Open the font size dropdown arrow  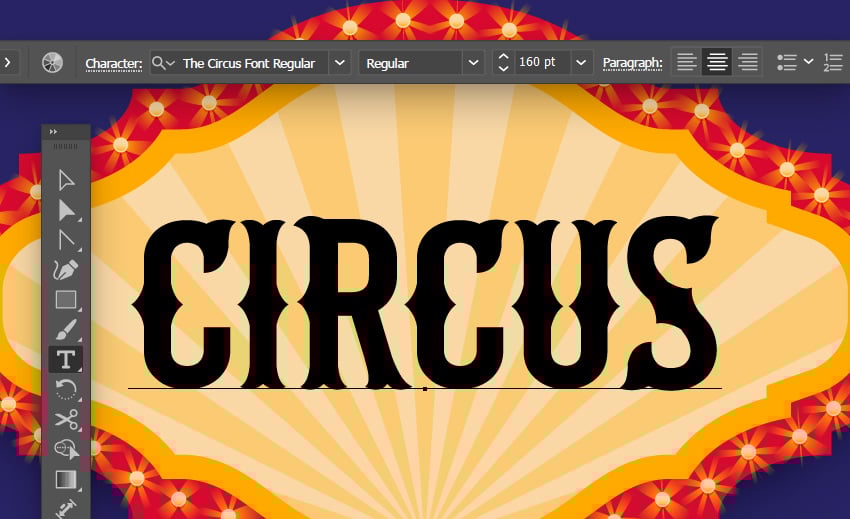pos(581,63)
